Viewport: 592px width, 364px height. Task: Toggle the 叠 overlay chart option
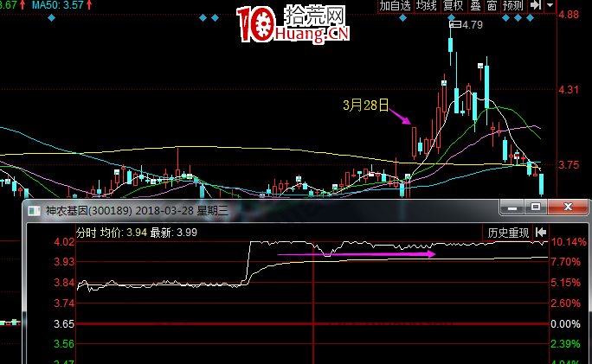pyautogui.click(x=475, y=6)
